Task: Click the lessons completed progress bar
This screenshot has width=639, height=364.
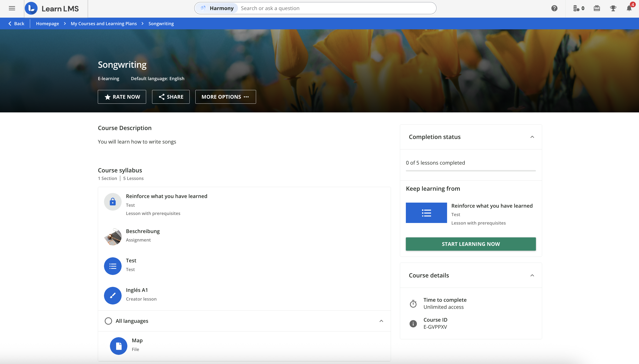Action: click(470, 171)
